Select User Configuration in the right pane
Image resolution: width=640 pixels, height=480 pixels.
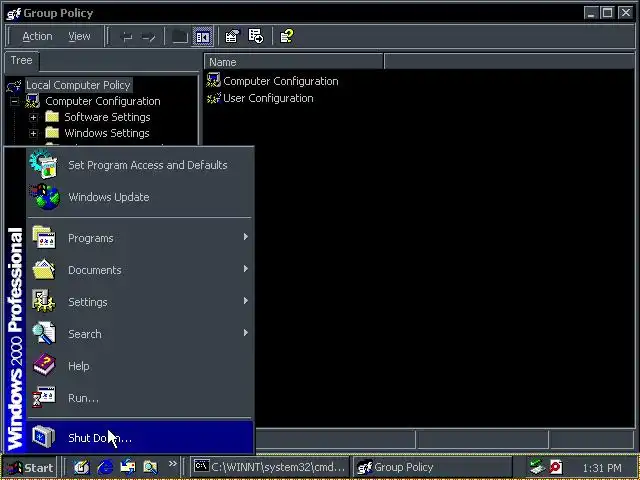tap(268, 98)
